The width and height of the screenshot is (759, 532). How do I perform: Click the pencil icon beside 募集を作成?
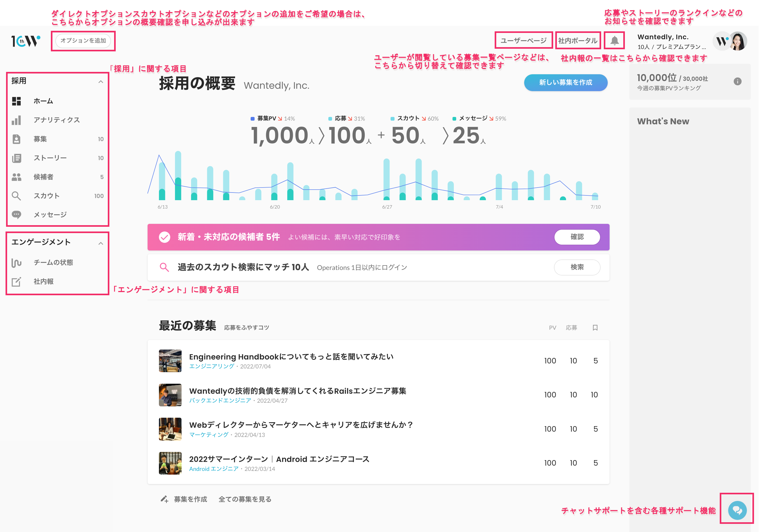tap(164, 499)
